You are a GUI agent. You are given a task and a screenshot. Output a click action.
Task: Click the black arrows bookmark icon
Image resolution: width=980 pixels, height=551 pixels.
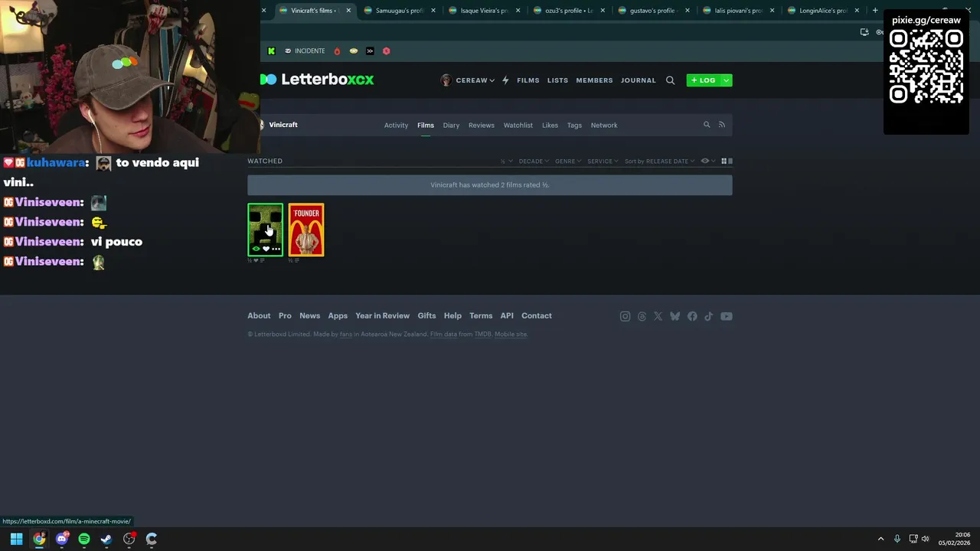coord(370,51)
